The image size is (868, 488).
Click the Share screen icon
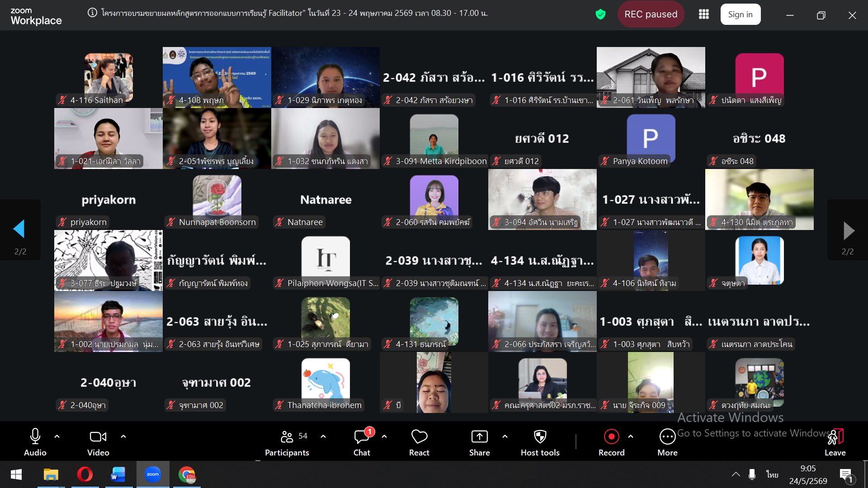click(480, 436)
